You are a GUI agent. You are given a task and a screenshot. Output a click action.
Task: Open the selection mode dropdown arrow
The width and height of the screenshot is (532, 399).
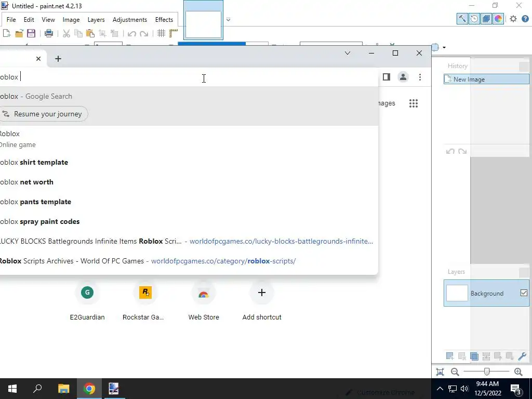point(444,47)
